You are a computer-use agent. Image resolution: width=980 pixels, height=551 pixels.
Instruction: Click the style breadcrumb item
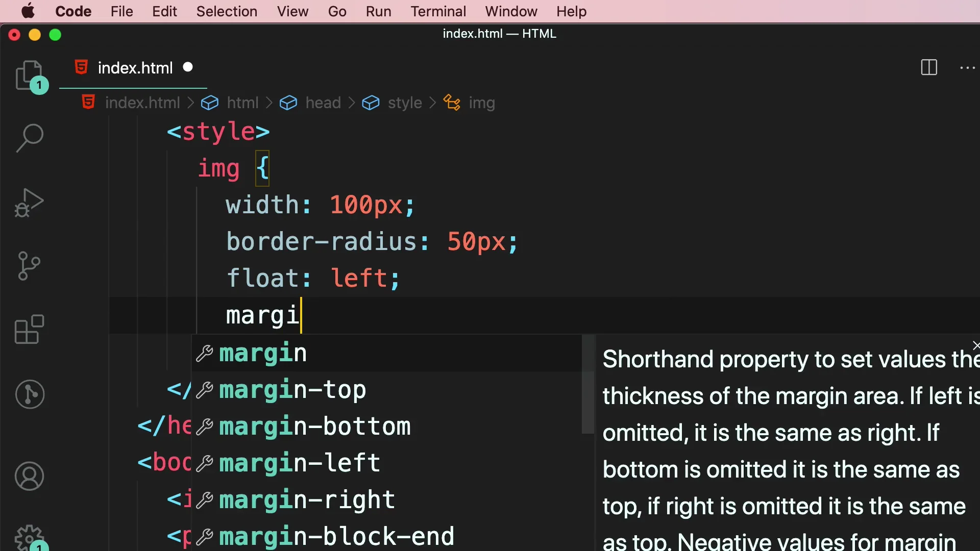click(392, 103)
